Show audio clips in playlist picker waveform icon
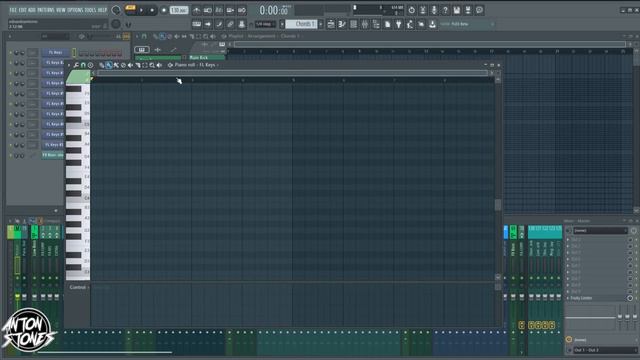 click(x=158, y=50)
